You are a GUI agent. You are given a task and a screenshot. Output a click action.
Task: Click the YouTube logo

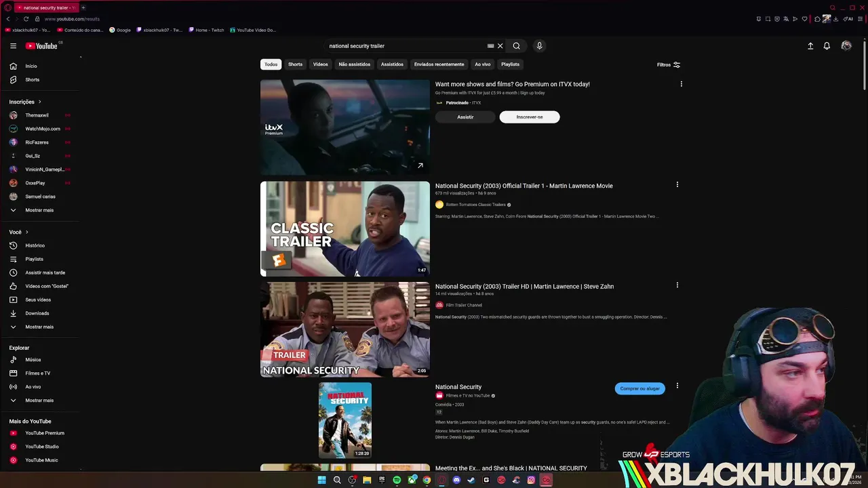click(x=41, y=46)
